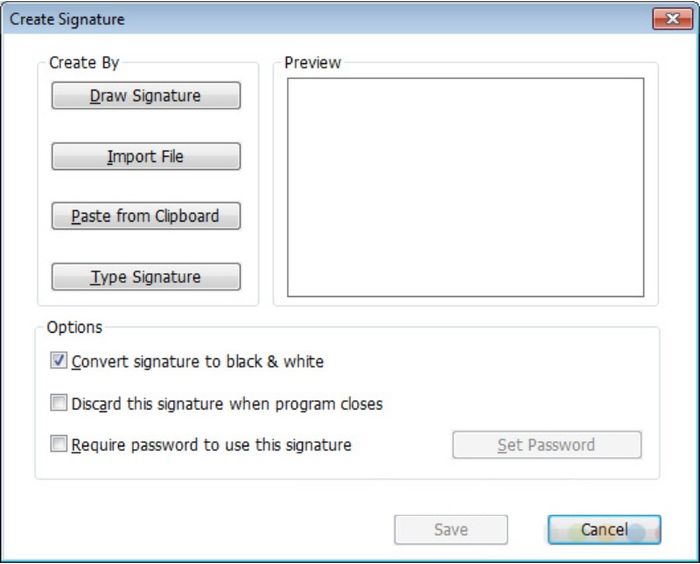This screenshot has height=564, width=700.
Task: Click the 'Options' group heading
Action: click(x=75, y=327)
